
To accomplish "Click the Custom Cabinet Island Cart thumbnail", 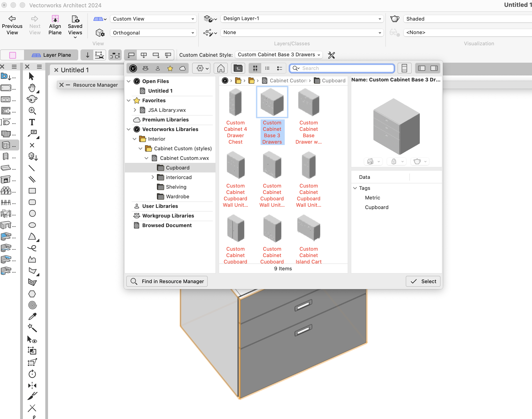I will point(308,229).
